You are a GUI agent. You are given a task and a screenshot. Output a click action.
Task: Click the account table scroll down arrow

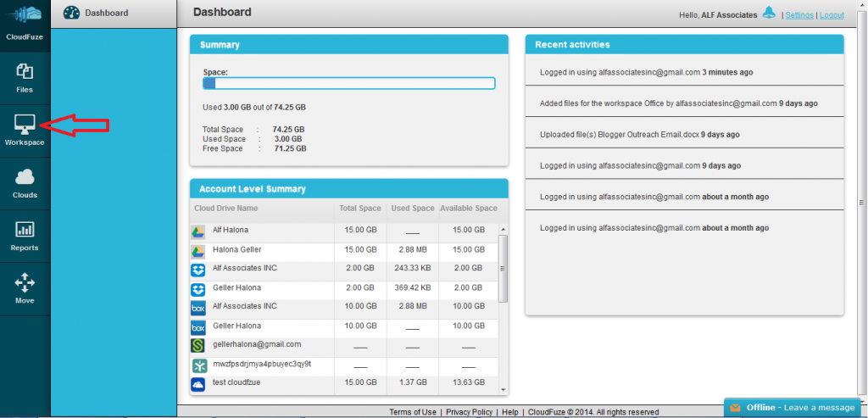(x=504, y=390)
